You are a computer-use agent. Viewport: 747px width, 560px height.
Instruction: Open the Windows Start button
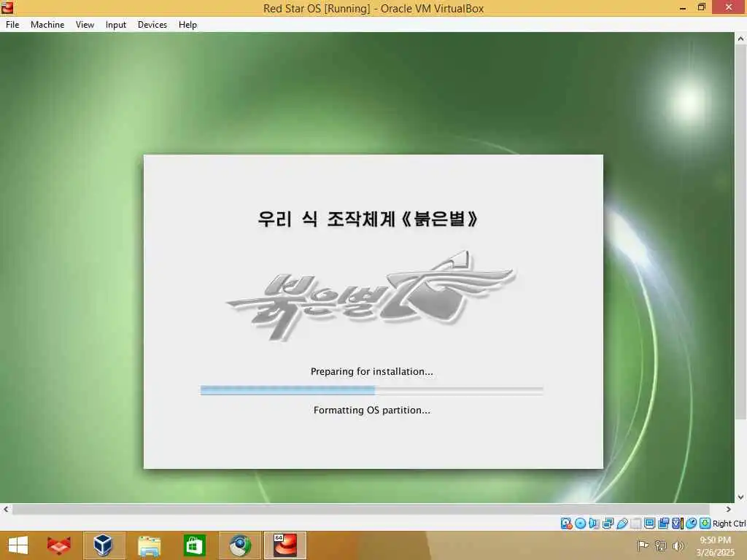point(18,545)
